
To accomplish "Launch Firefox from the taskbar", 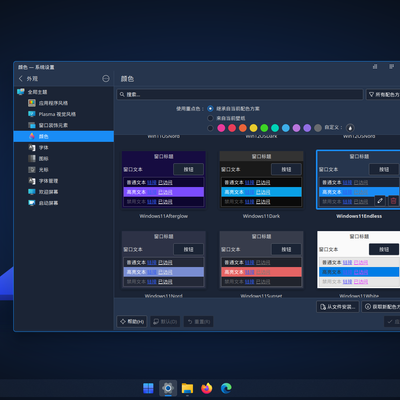I will click(207, 388).
